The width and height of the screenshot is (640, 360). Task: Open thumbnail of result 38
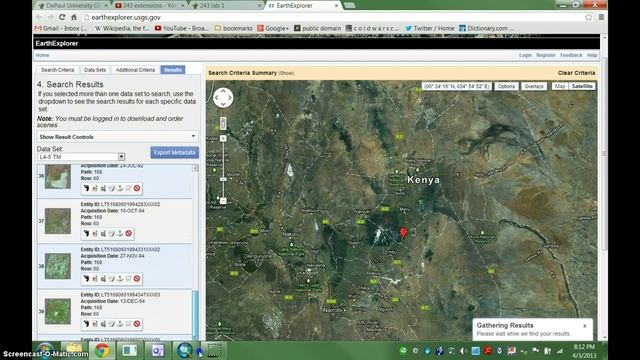click(x=58, y=266)
